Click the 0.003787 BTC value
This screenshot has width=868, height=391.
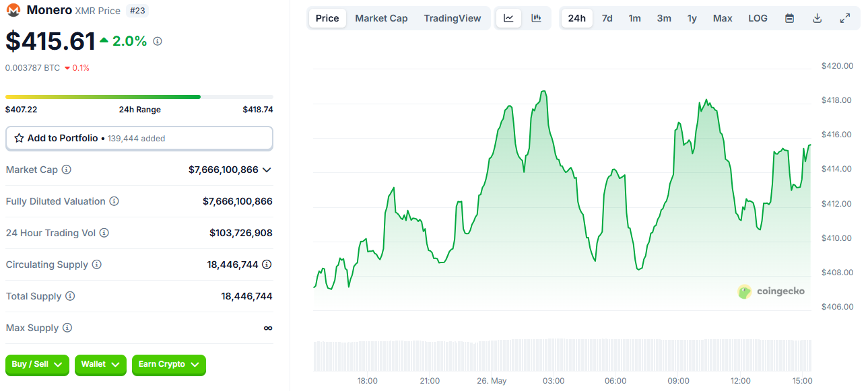pos(32,68)
